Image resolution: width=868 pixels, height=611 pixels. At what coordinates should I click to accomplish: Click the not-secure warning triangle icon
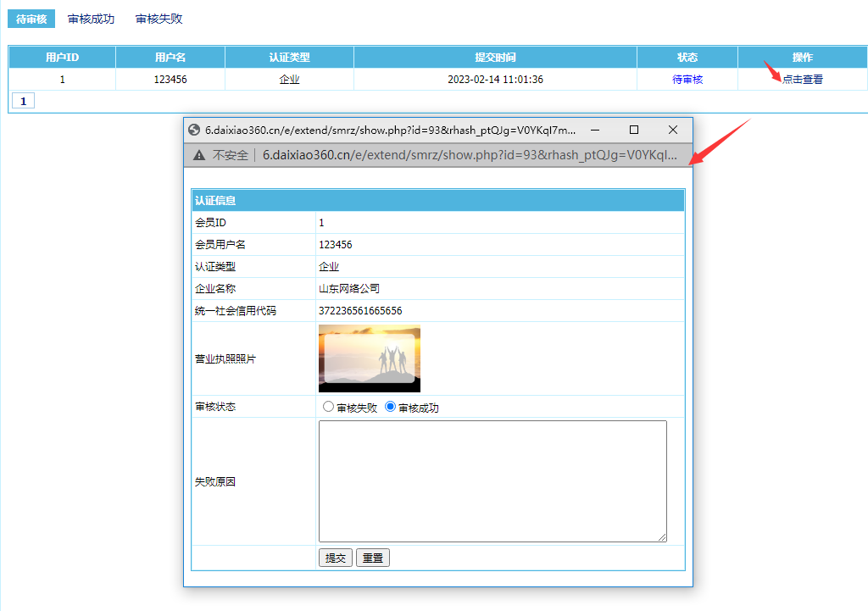[x=199, y=155]
